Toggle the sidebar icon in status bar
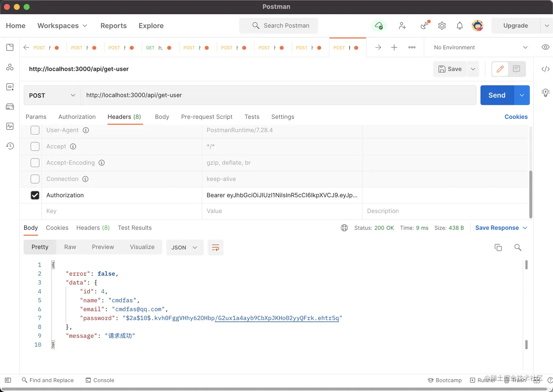Viewport: 553px width, 392px height. pos(8,380)
